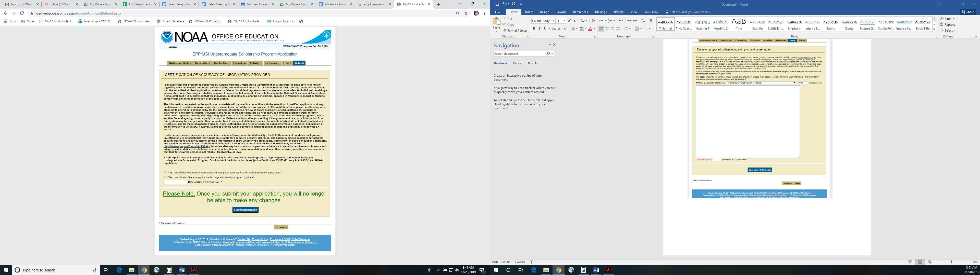
Task: Check the box certifying information accuracy
Action: (x=165, y=172)
